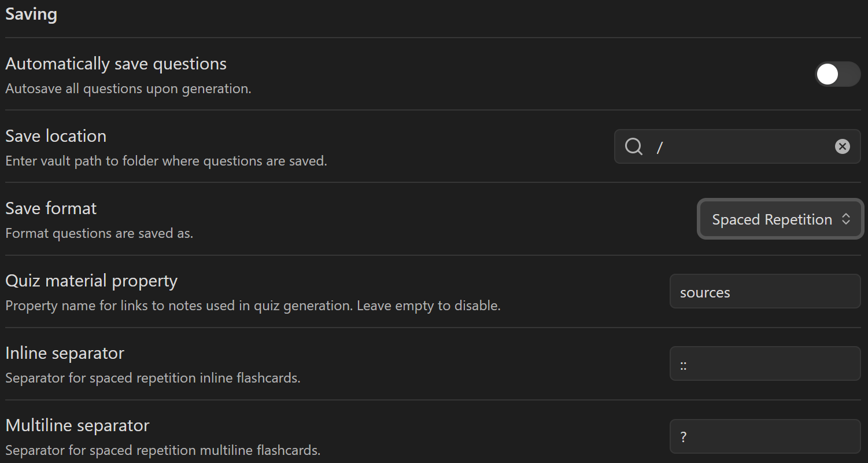Screen dimensions: 868x463
Task: Click the 'Autosave all questions upon generation' description
Action: (128, 89)
